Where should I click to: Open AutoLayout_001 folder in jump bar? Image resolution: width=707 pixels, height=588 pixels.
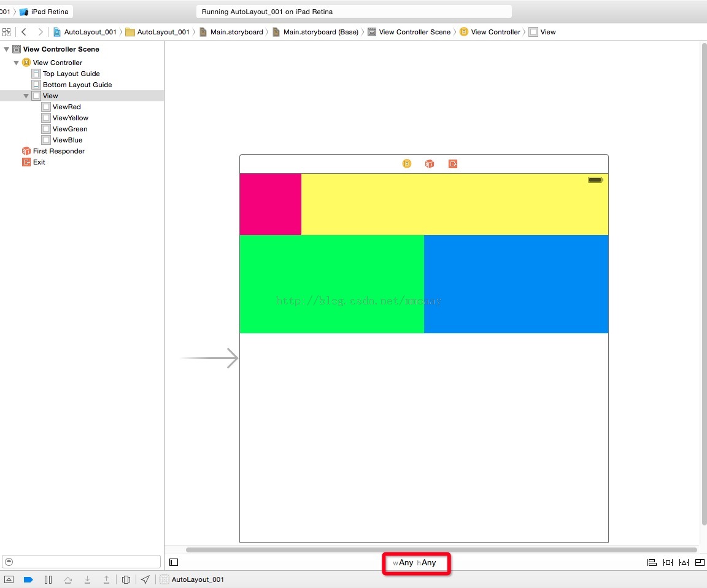tap(158, 32)
